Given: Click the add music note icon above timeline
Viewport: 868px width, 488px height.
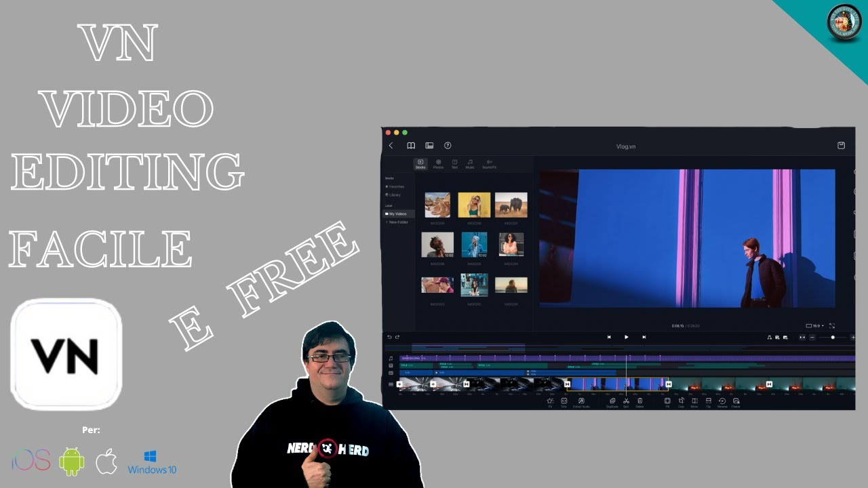Looking at the screenshot, I should coord(769,338).
